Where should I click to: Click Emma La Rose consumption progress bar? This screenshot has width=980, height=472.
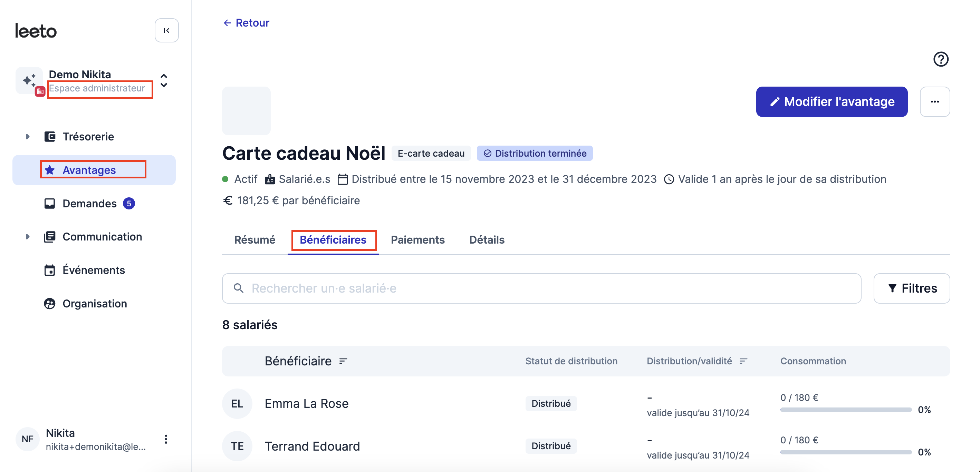coord(846,410)
